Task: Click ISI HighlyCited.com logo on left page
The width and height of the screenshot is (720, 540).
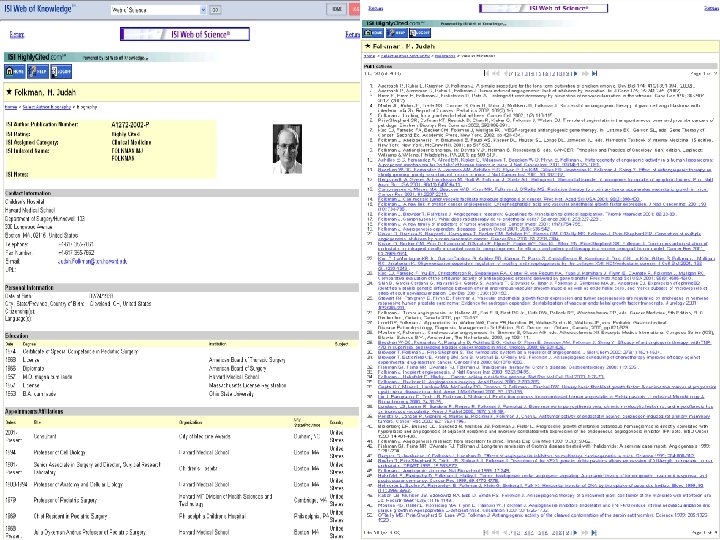Action: click(35, 57)
